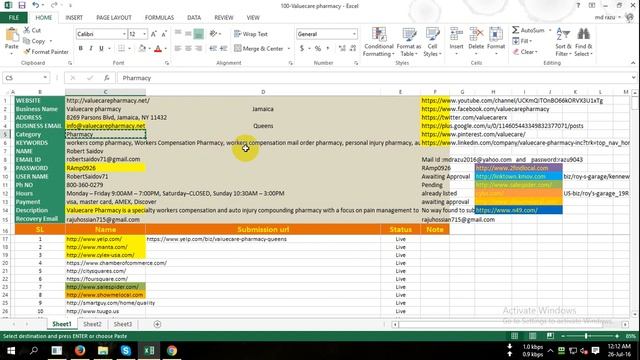
Task: Select the http://www.yelp.com/ cell
Action: pyautogui.click(x=105, y=239)
